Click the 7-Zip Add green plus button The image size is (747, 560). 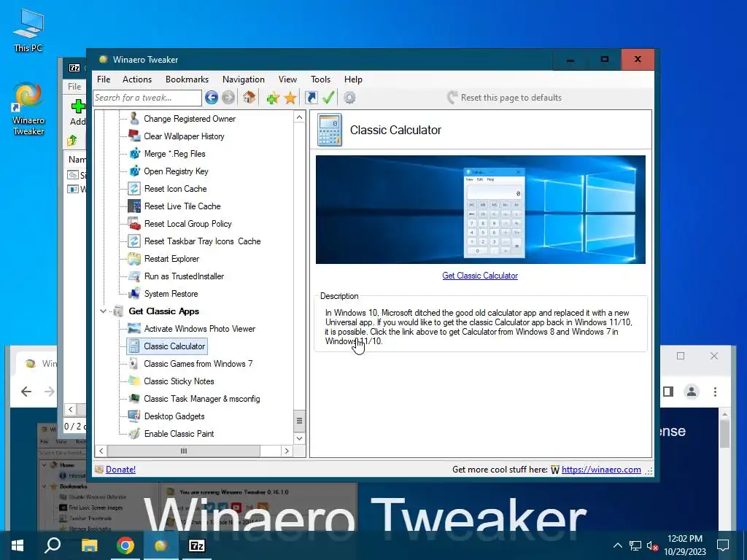(x=77, y=112)
